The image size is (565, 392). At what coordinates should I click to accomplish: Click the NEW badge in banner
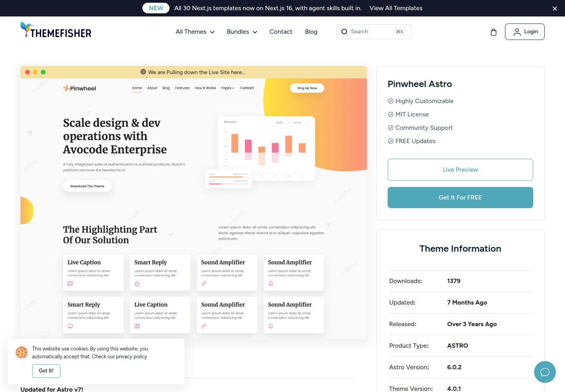click(156, 8)
